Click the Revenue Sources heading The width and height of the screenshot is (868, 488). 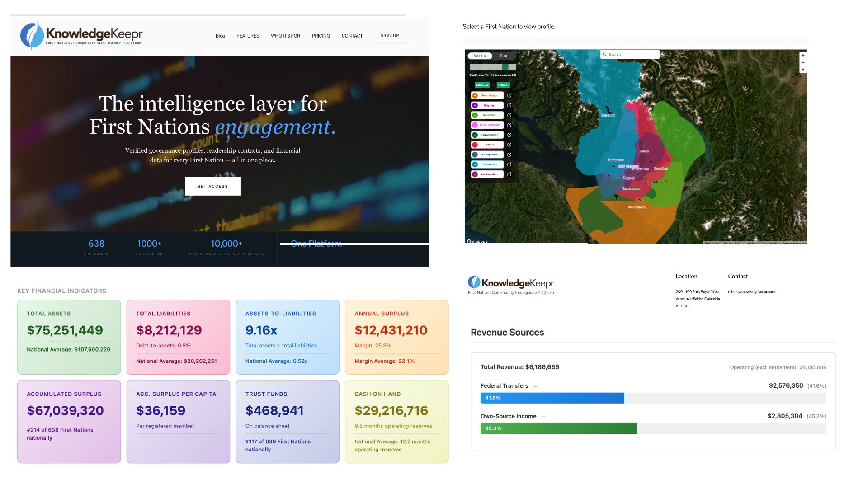pyautogui.click(x=507, y=333)
